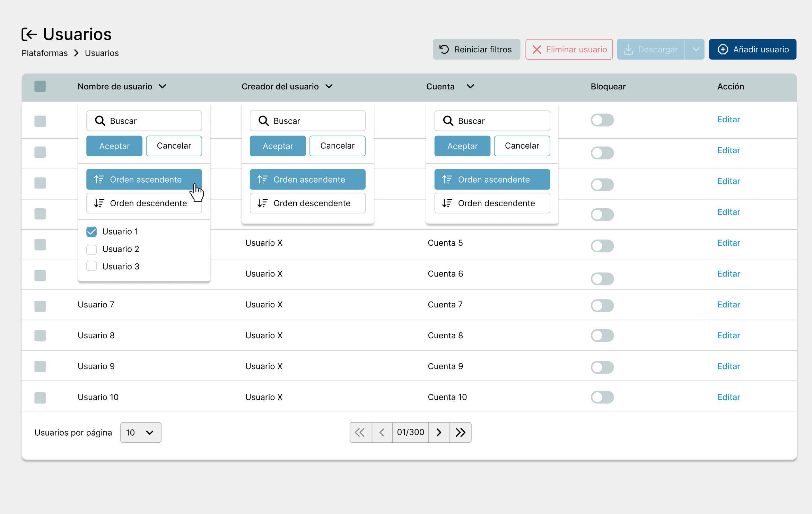Click the reset icon in Reiniciar filtros

point(444,49)
